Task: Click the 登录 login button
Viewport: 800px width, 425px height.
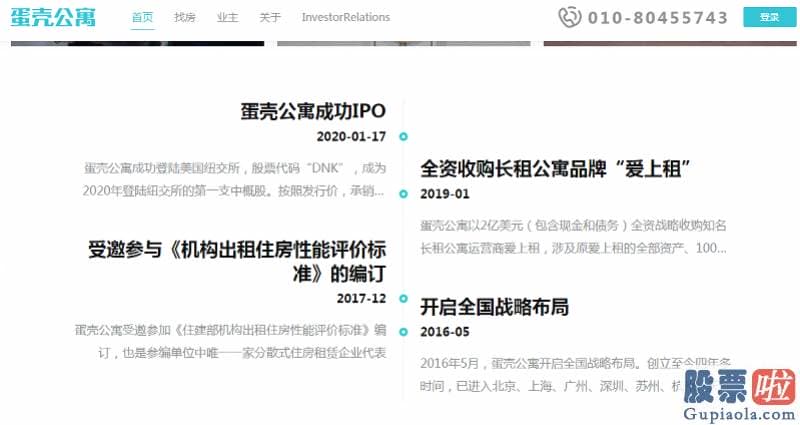Action: tap(769, 17)
